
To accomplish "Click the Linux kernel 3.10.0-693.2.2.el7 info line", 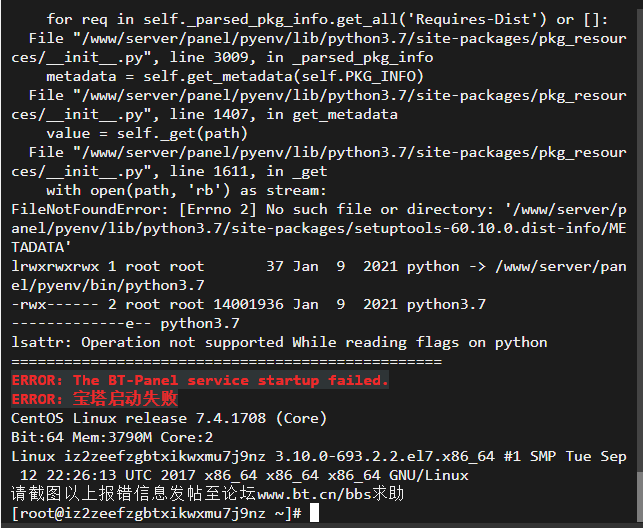I will (319, 466).
